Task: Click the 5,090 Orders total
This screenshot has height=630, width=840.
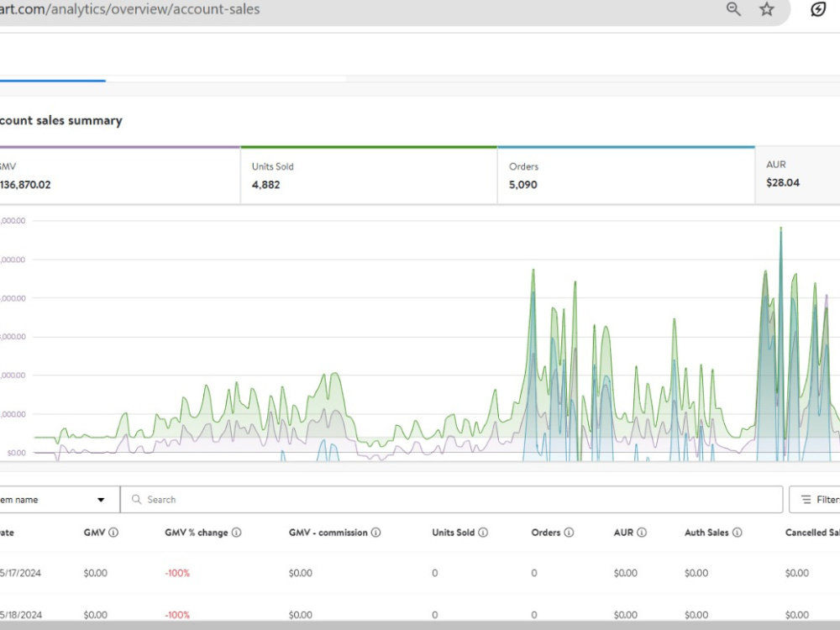Action: (x=522, y=184)
